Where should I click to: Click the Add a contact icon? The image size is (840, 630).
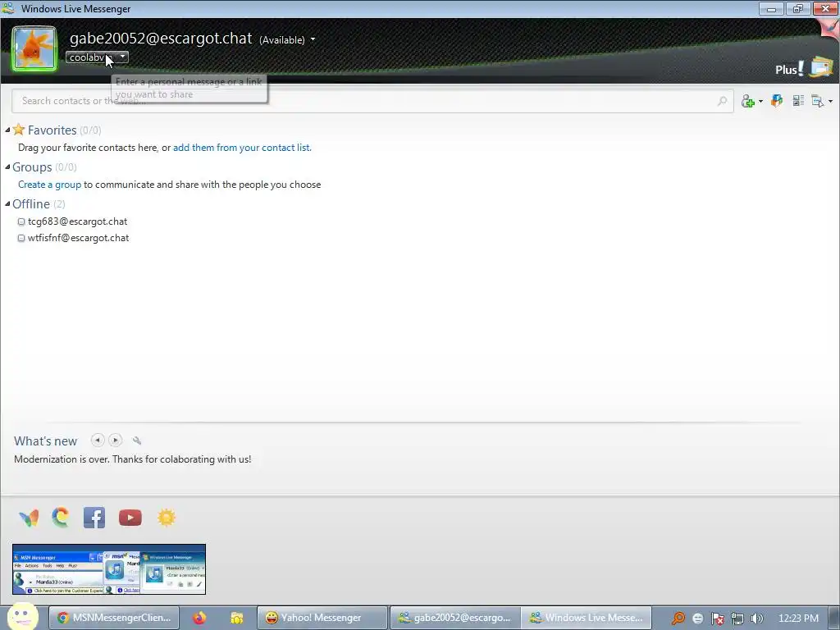(748, 101)
